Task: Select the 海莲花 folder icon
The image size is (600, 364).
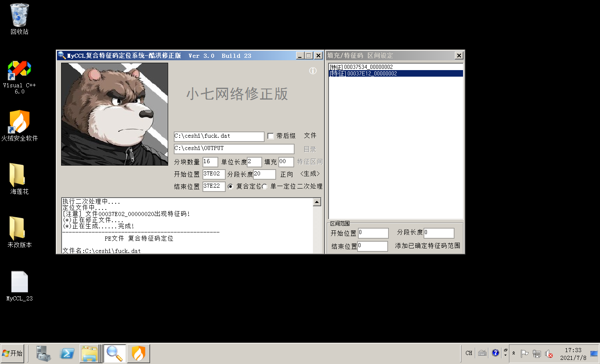Action: pos(19,179)
